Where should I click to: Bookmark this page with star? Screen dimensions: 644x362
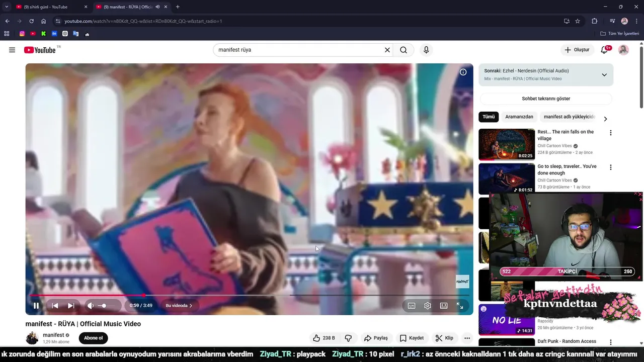(x=578, y=21)
